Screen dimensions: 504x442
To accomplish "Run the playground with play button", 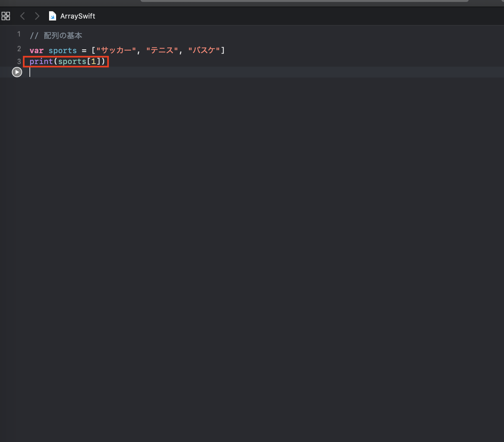I will [x=17, y=72].
